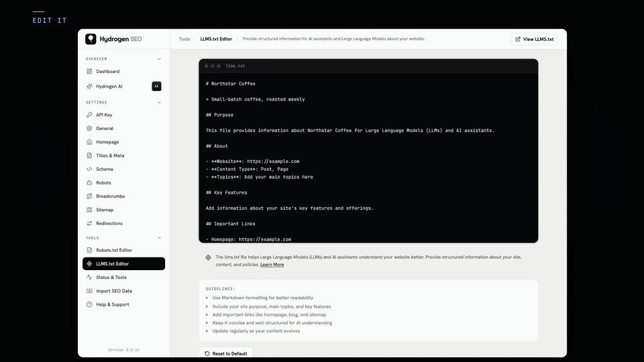This screenshot has height=362, width=644.
Task: Click the Breadcrumbs icon
Action: click(x=89, y=196)
